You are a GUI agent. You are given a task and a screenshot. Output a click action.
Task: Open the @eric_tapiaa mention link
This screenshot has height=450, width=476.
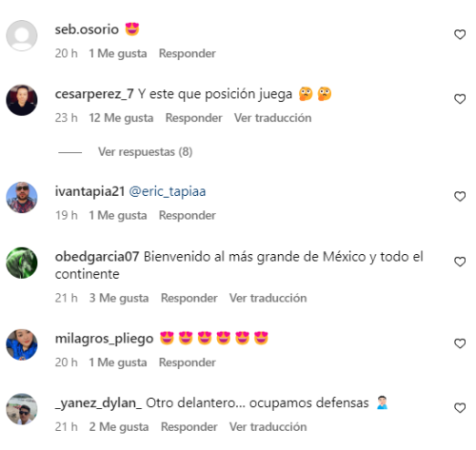coord(168,191)
